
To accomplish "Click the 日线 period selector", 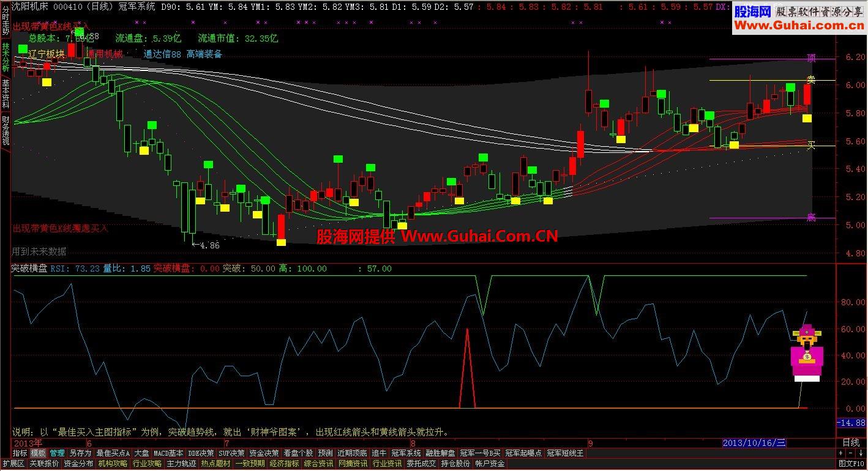I will pos(851,442).
